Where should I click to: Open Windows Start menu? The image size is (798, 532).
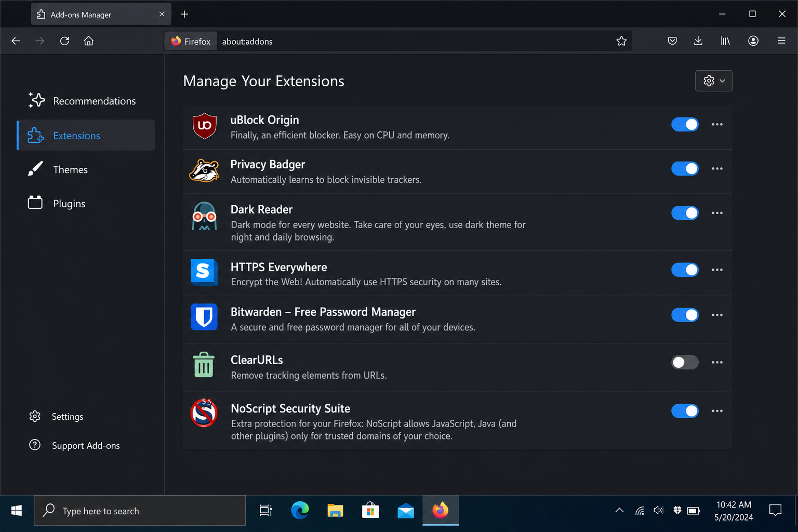17,511
